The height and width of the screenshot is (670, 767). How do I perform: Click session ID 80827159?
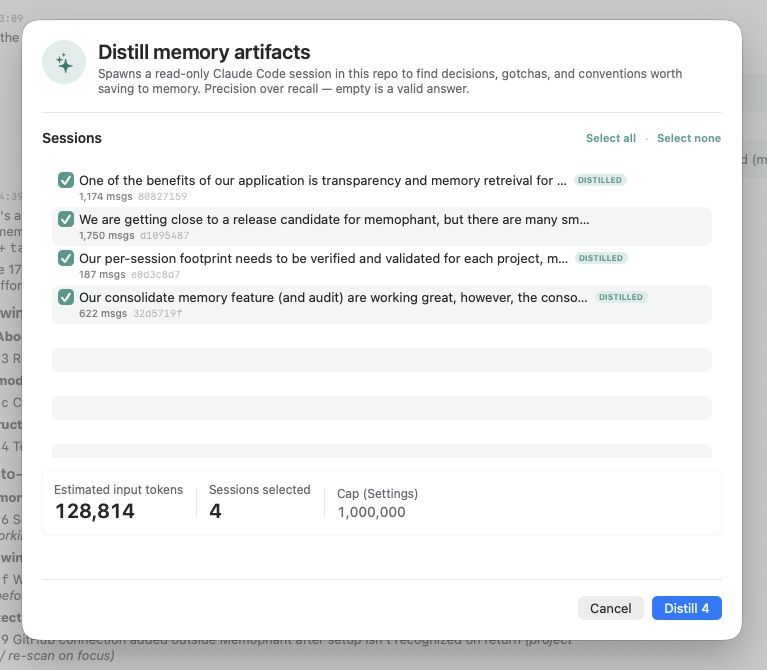coord(162,197)
